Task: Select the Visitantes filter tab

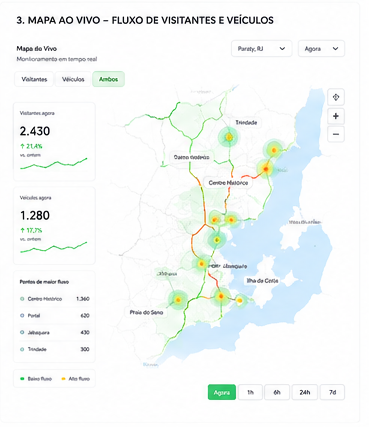Action: click(34, 79)
